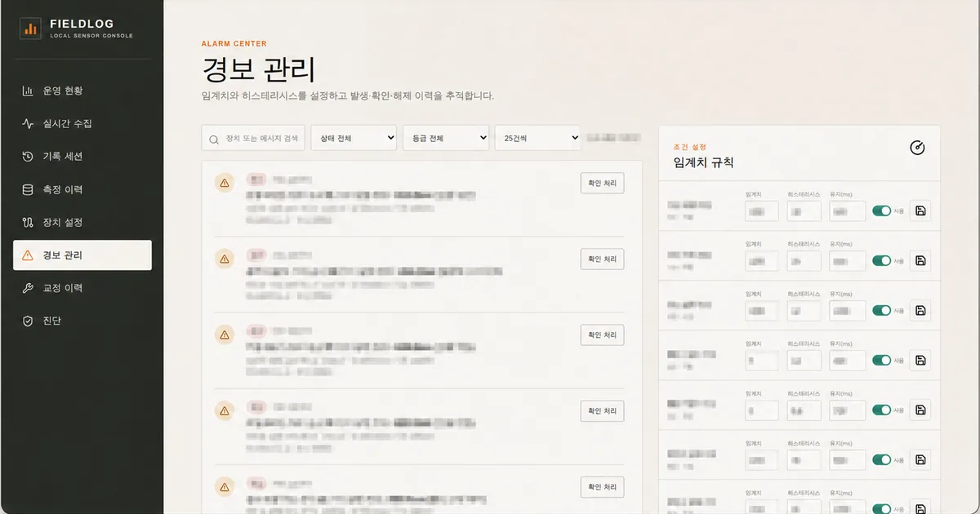Open the 등급 전체 filter dropdown

point(446,138)
